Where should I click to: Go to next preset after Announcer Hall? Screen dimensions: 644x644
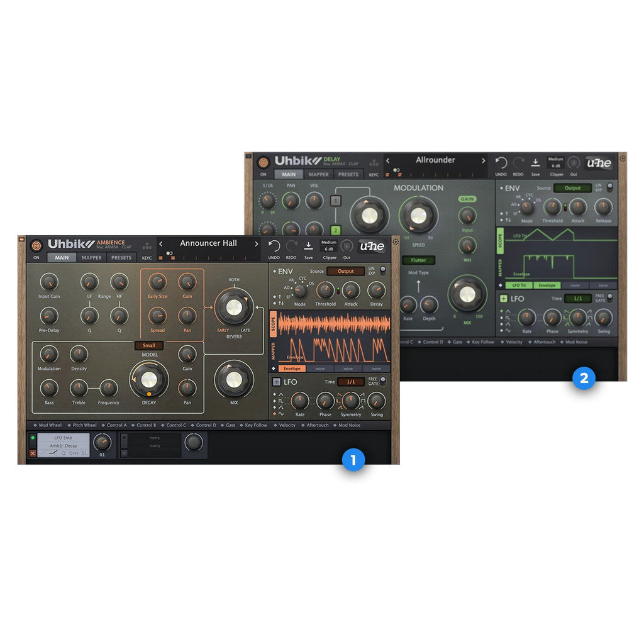[257, 243]
